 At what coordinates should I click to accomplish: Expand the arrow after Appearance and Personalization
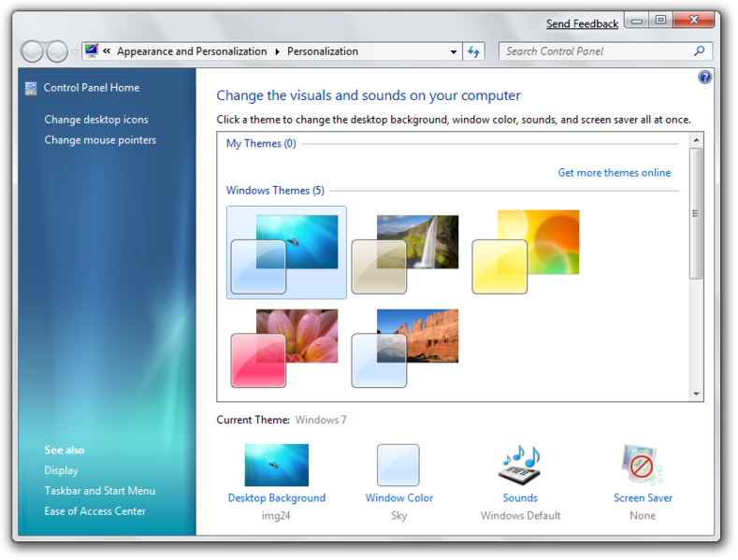coord(277,51)
